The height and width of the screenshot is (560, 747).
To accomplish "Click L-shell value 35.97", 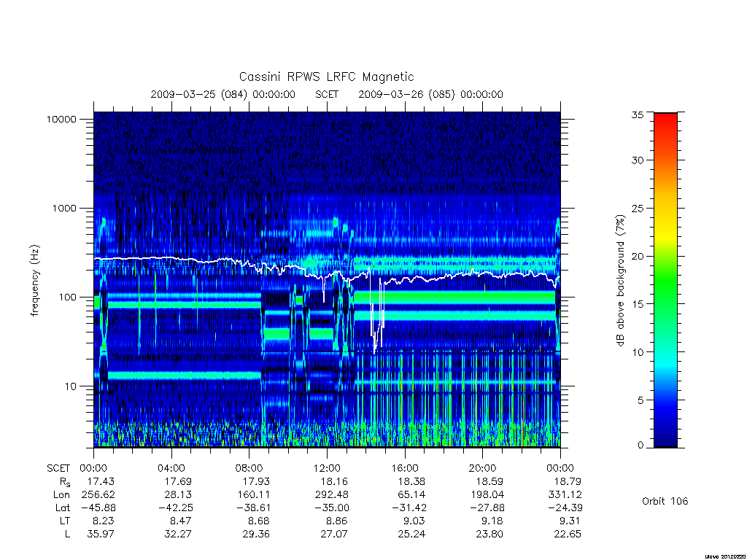I will click(x=101, y=534).
